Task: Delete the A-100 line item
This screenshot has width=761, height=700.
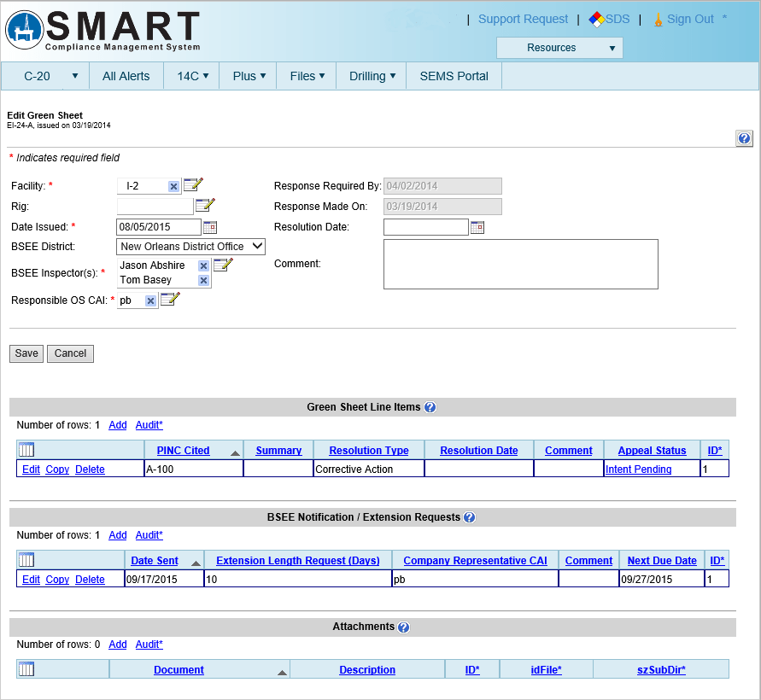Action: pyautogui.click(x=90, y=470)
